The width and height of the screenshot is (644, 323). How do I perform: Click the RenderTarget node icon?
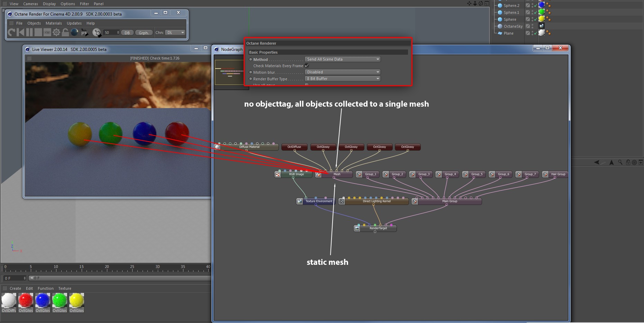click(357, 228)
